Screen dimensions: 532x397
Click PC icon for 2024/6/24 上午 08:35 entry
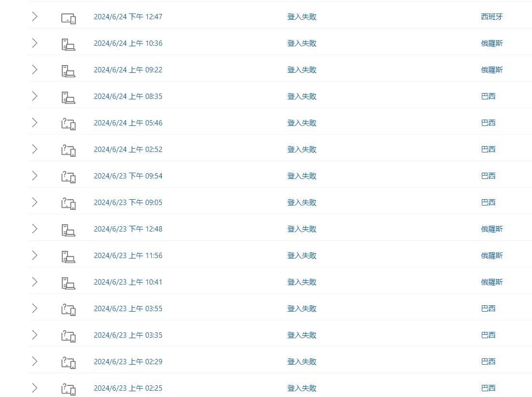pos(69,98)
